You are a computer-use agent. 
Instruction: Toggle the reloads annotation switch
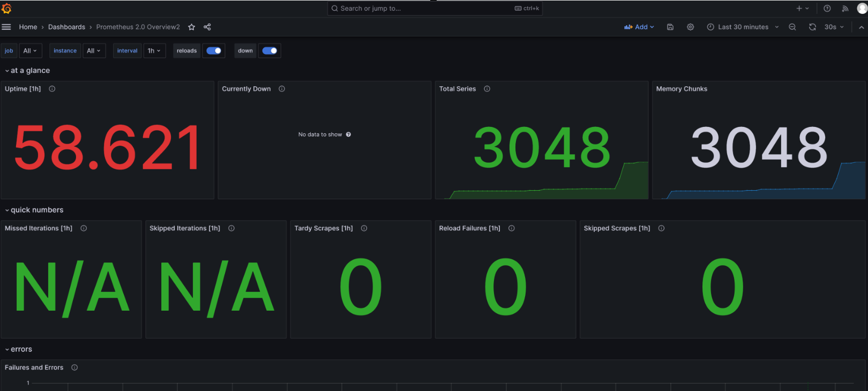[x=214, y=51]
